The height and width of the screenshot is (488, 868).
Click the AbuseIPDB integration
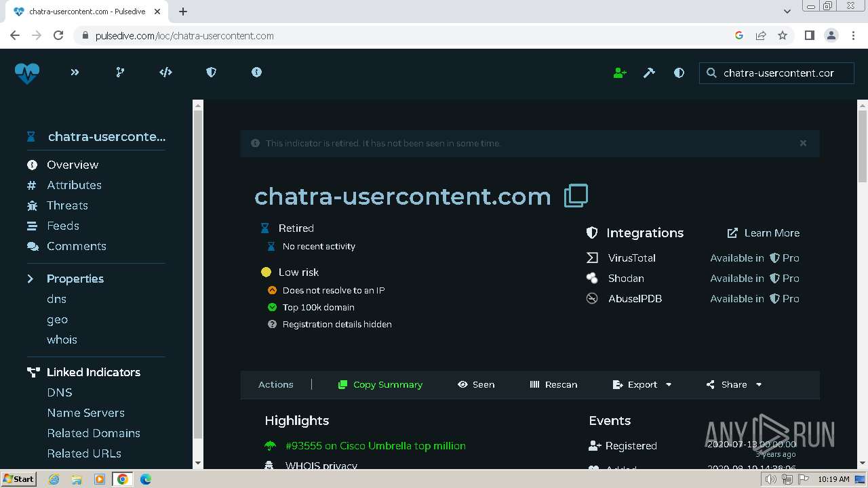click(x=635, y=298)
